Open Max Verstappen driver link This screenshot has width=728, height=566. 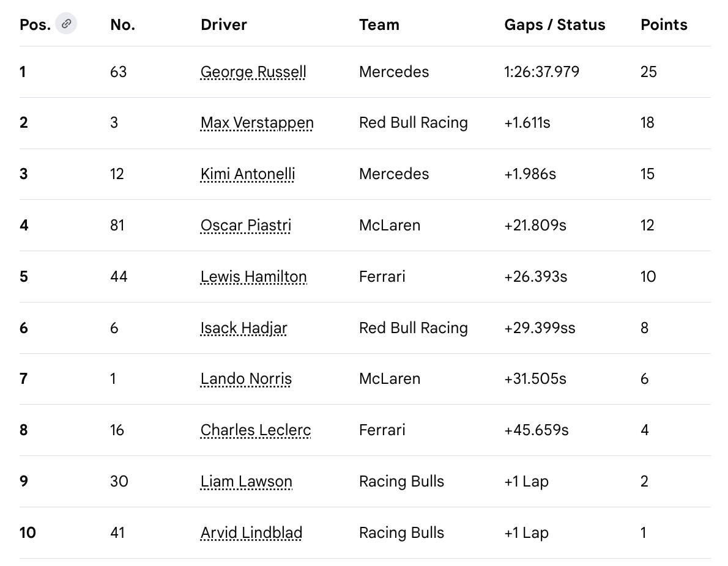[257, 123]
